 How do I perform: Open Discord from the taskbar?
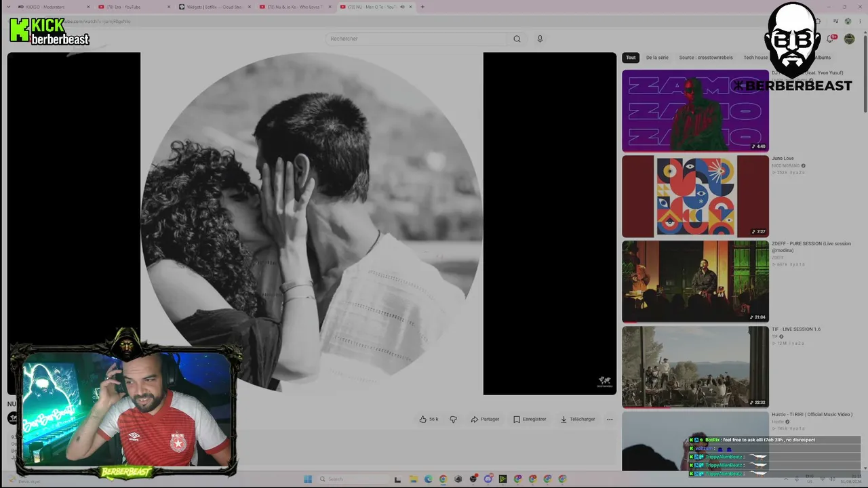(x=488, y=479)
